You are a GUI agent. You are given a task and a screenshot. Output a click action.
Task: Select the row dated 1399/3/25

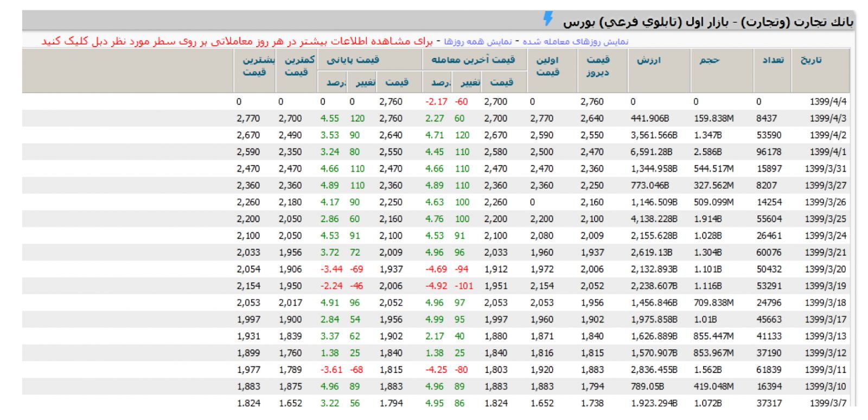[x=436, y=219]
